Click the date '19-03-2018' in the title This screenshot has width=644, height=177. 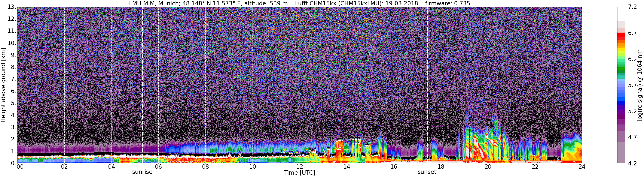[x=402, y=3]
